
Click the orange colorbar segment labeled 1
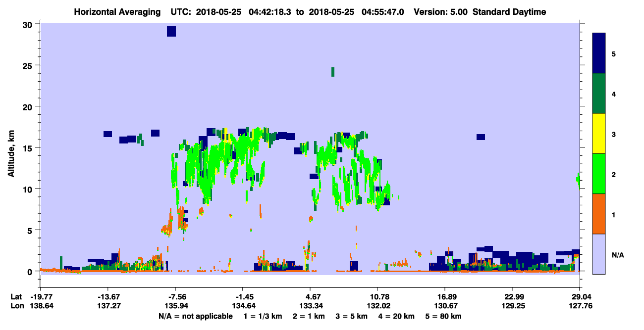599,214
